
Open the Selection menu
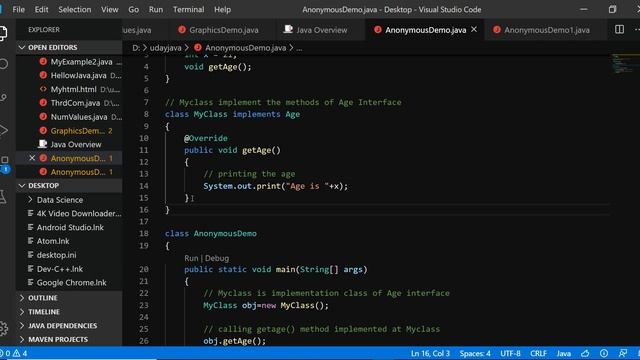pos(75,9)
